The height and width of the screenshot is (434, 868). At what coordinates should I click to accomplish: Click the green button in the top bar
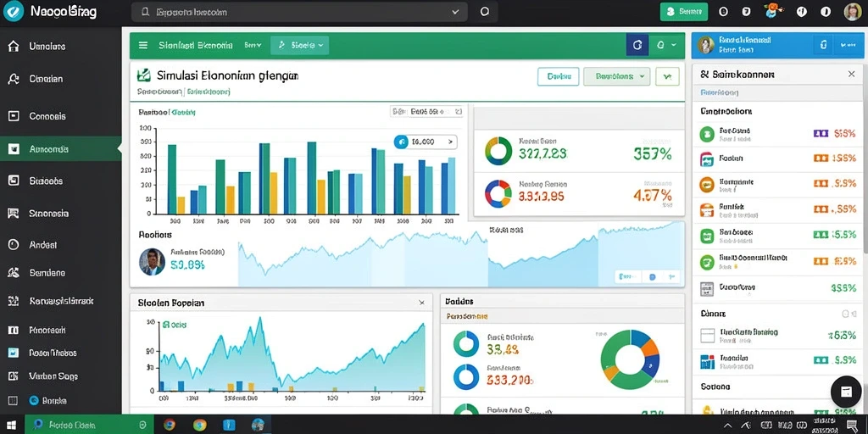tap(684, 11)
